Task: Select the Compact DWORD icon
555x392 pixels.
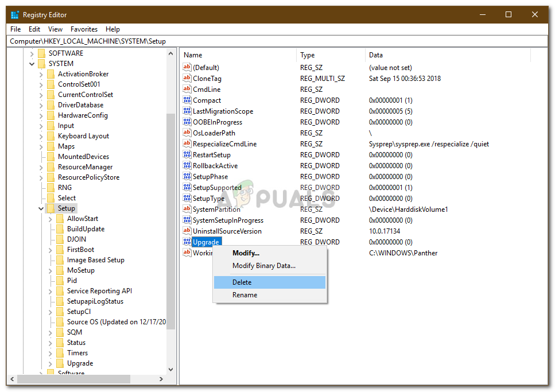Action: [x=187, y=100]
